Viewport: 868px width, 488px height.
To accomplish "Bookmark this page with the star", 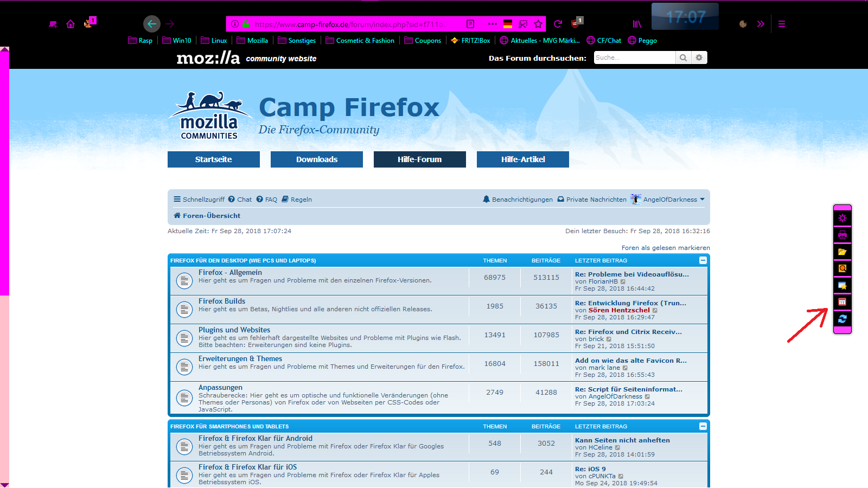I will (x=538, y=24).
